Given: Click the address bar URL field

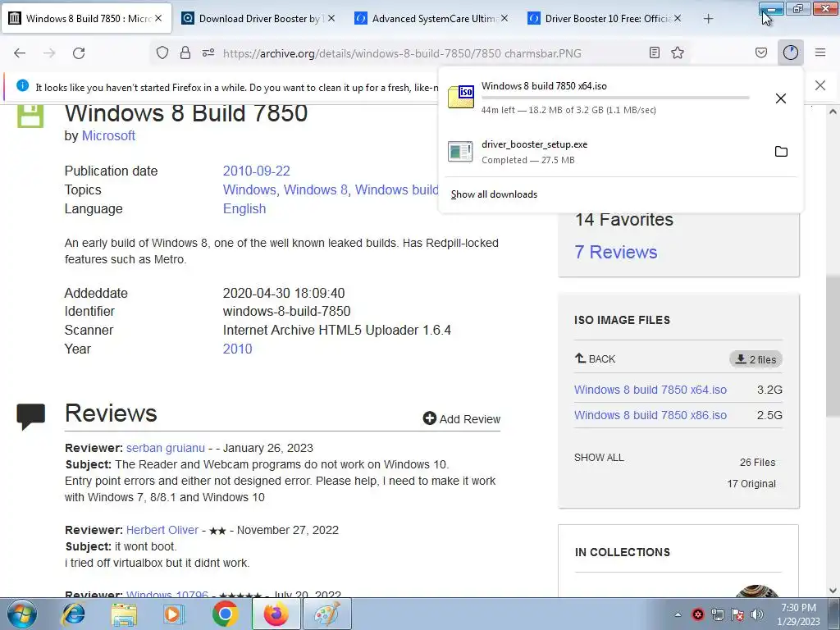Looking at the screenshot, I should [402, 53].
